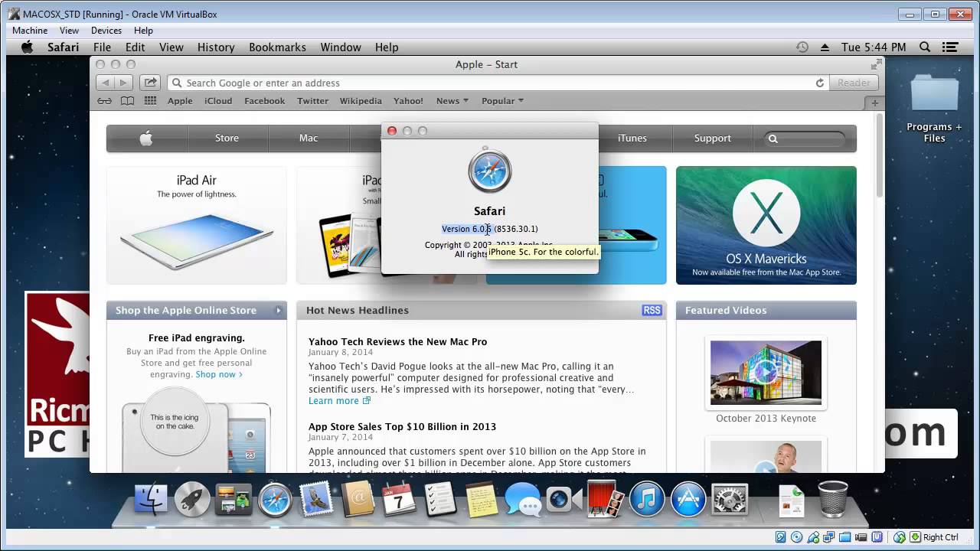Screen dimensions: 980x551
Task: Expand the News bookmarks dropdown
Action: tap(452, 101)
